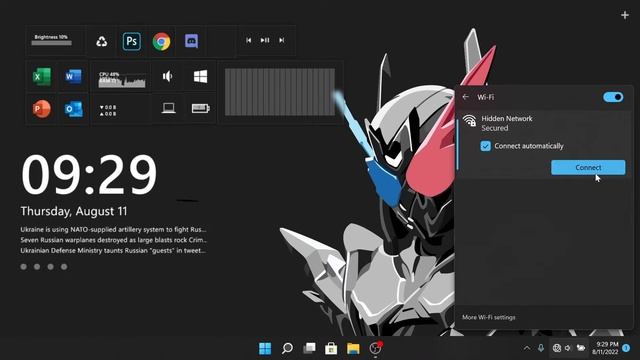Launch Excel from the widget panel
Viewport: 640px width, 360px height.
(x=42, y=76)
